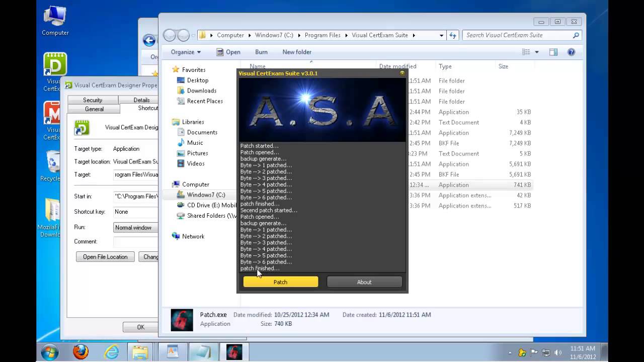Select Shared Folders in navigation tree
The width and height of the screenshot is (644, 362).
click(211, 216)
